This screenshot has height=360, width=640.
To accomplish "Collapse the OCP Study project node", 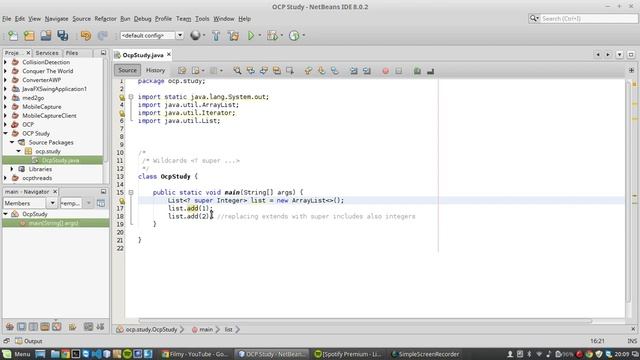I will pos(5,133).
